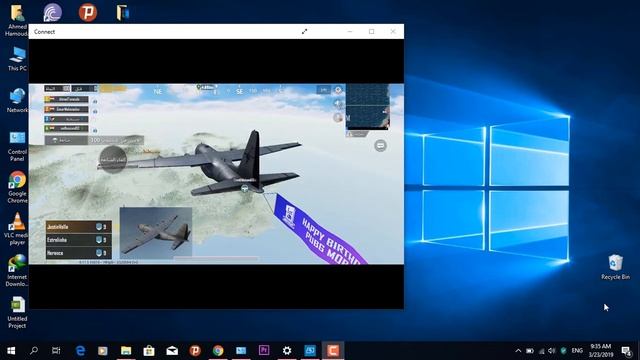
Task: Open network tray icon
Action: coord(541,351)
